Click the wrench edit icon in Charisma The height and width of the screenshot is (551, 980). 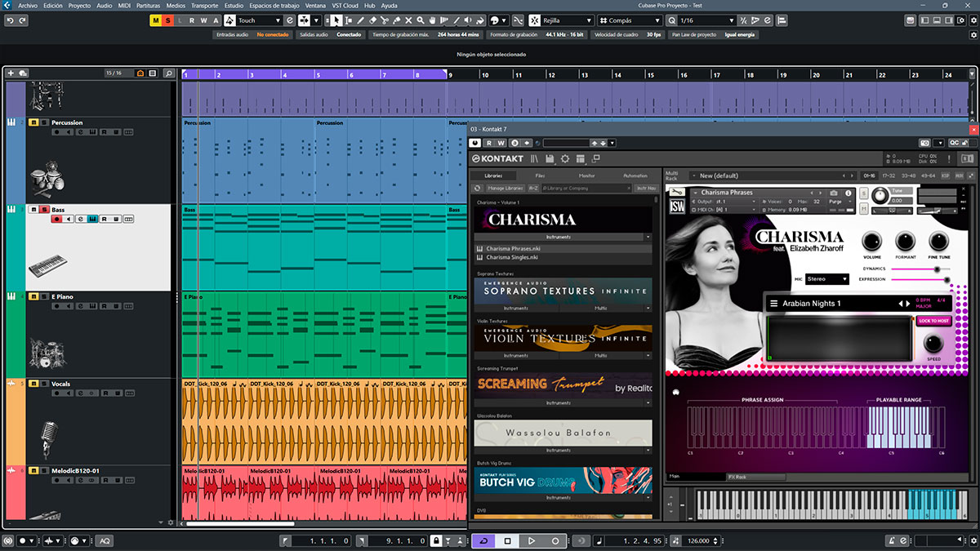677,193
